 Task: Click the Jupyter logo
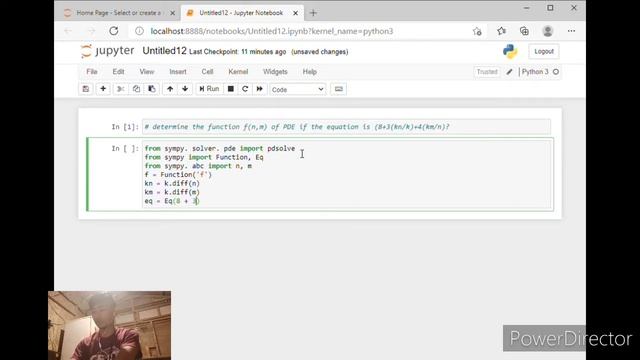(107, 51)
